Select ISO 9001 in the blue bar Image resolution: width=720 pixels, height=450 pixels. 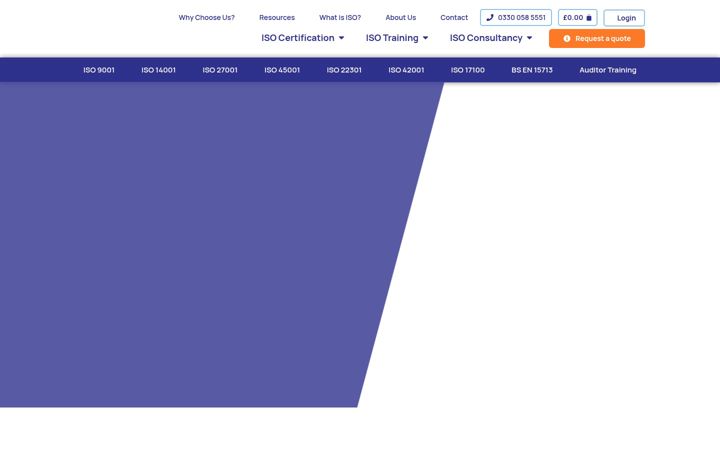click(x=99, y=70)
